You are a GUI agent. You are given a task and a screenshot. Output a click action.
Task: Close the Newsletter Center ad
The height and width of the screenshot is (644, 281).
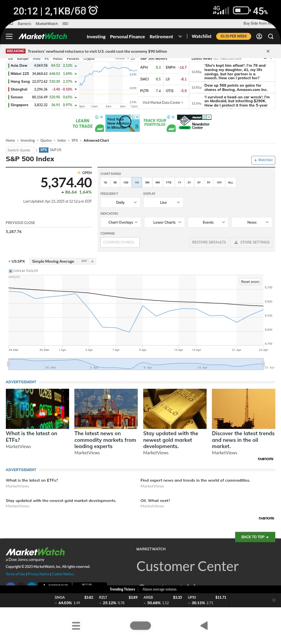tap(209, 117)
